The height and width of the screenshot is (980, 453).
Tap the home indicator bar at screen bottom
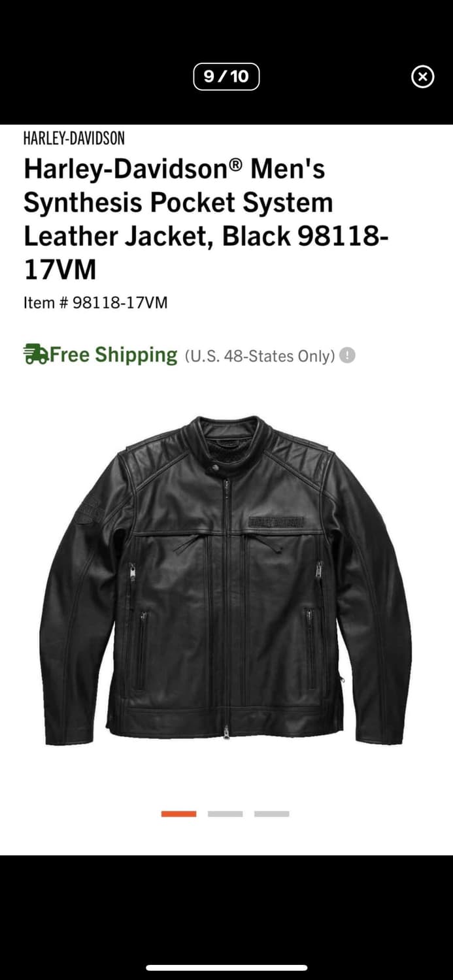(x=226, y=968)
